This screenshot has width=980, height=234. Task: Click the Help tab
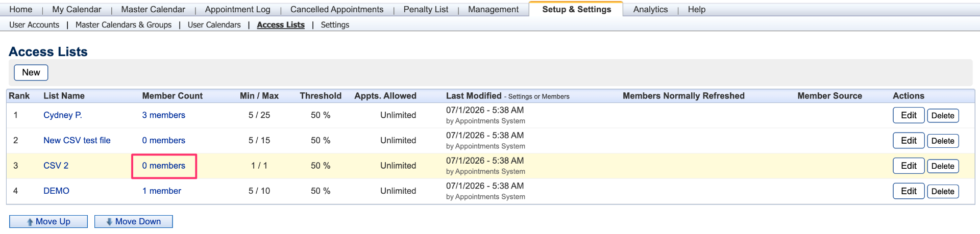click(x=697, y=9)
